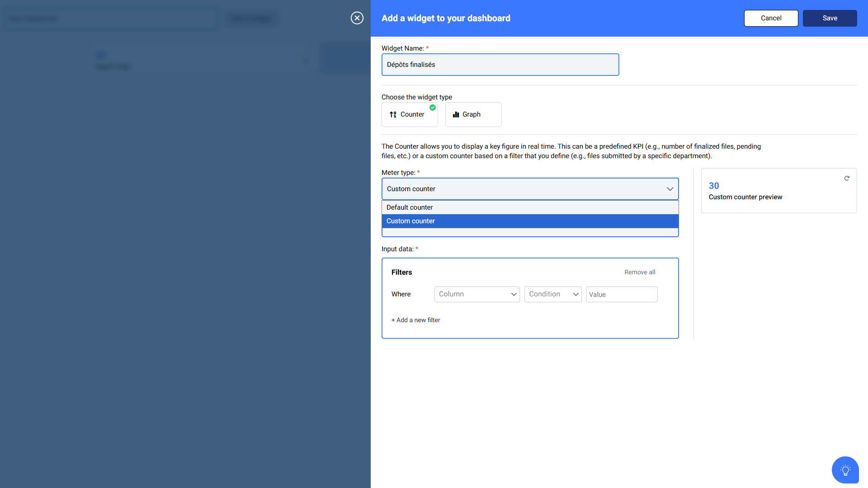Click the Counter arrows icon
This screenshot has width=868, height=488.
(x=393, y=115)
